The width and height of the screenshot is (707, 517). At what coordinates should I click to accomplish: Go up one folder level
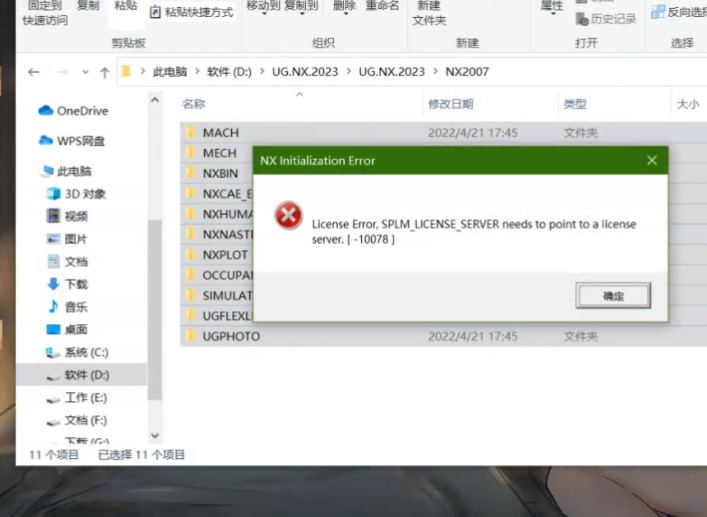(105, 73)
